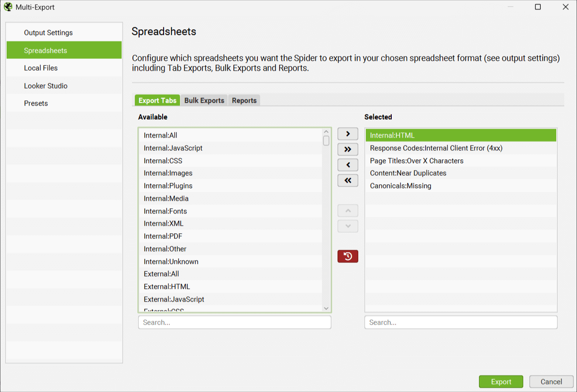Click the single left arrow remove button
The image size is (577, 392).
coord(348,165)
